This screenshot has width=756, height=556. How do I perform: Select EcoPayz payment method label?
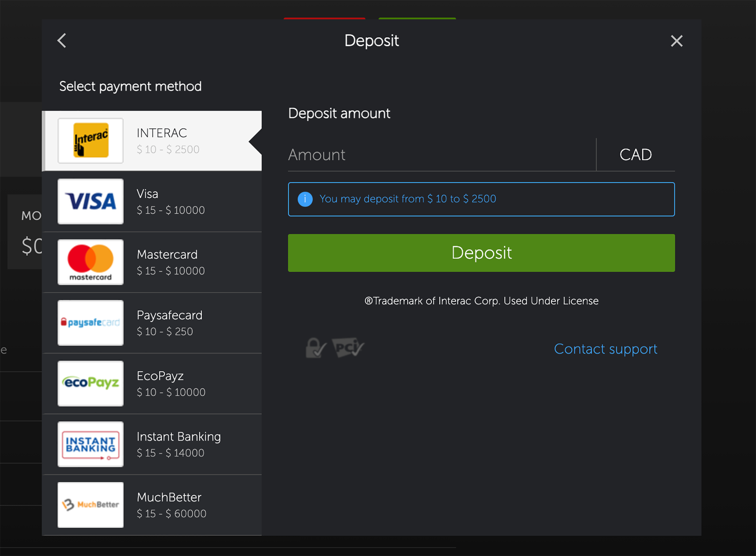(x=160, y=376)
